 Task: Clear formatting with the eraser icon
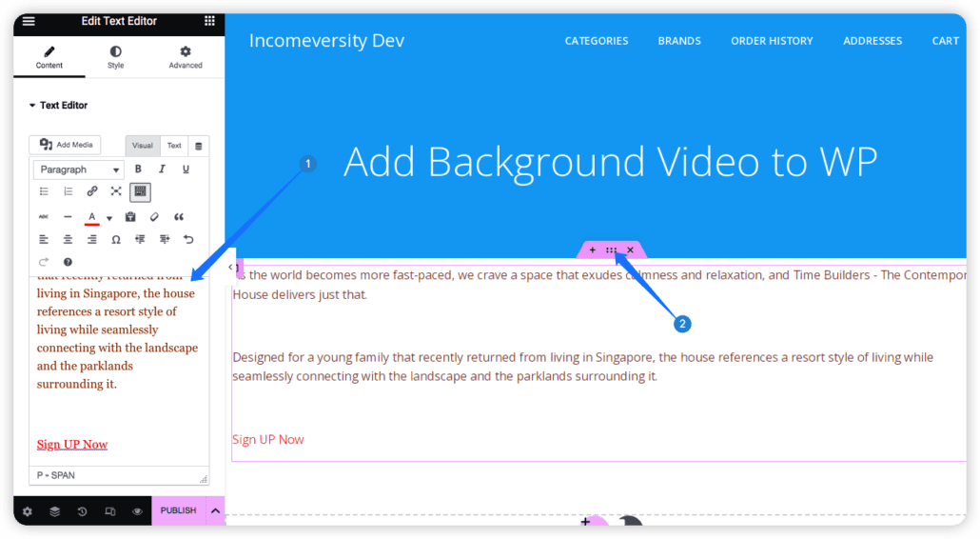pos(154,217)
